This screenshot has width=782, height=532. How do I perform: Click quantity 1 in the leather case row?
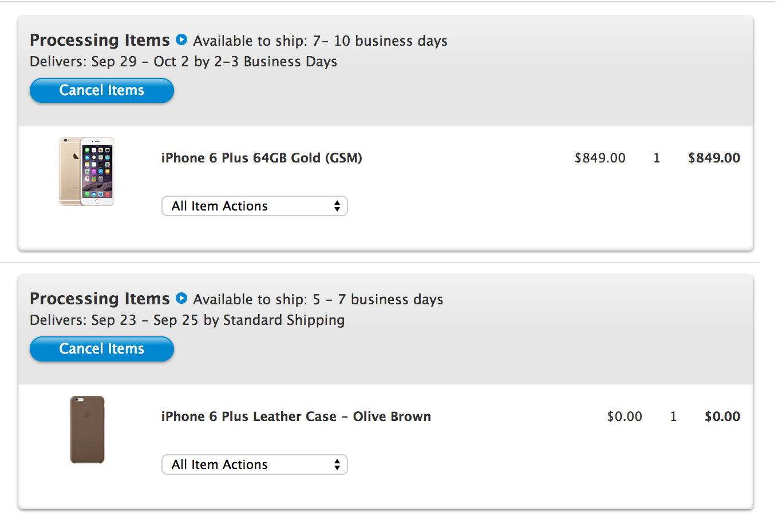673,416
